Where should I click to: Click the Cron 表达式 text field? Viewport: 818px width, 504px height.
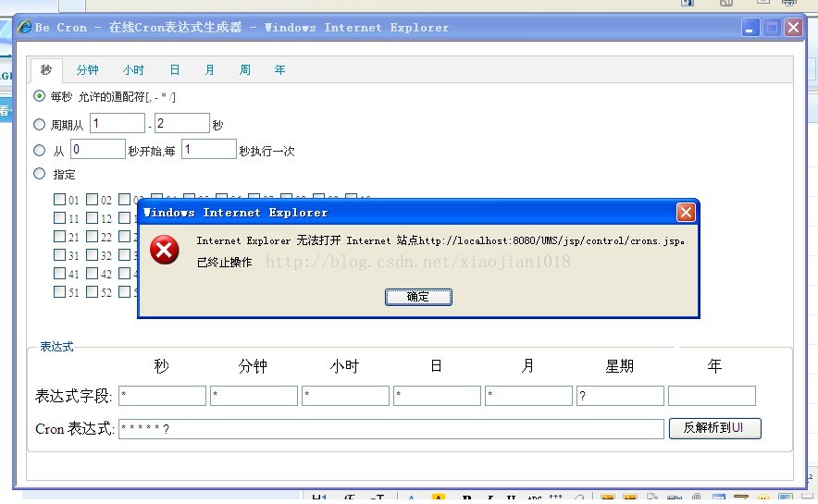click(391, 429)
